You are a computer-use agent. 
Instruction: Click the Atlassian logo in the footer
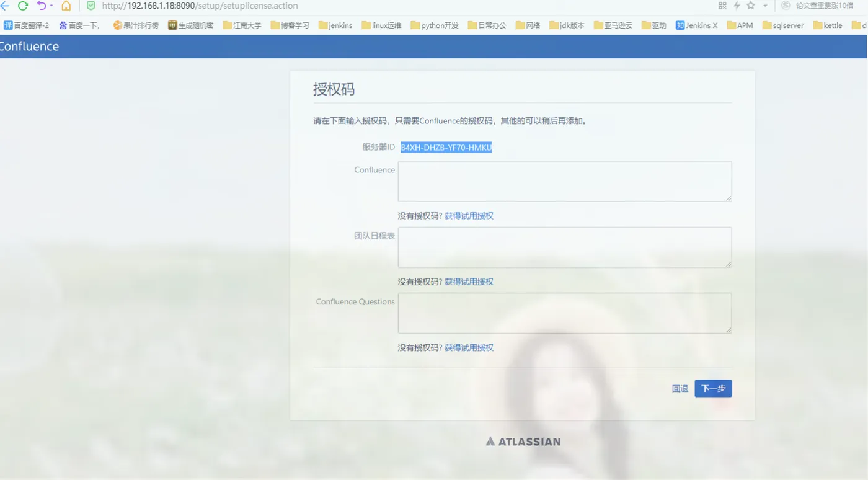tap(523, 442)
